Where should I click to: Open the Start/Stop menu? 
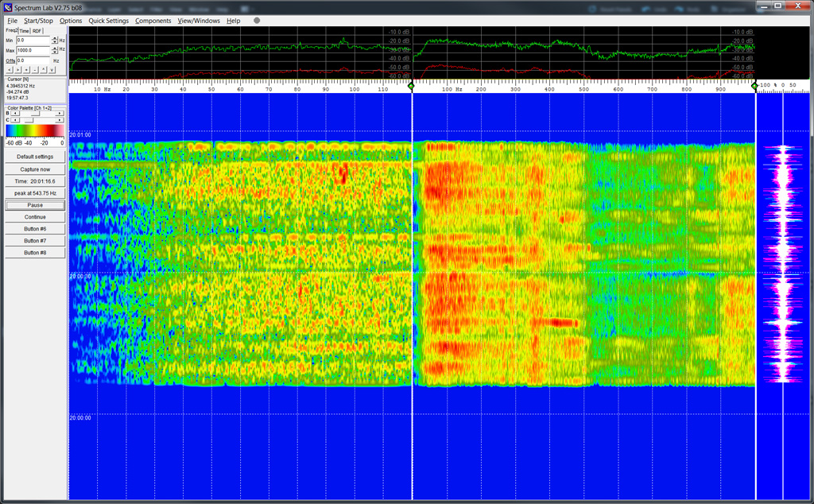38,21
